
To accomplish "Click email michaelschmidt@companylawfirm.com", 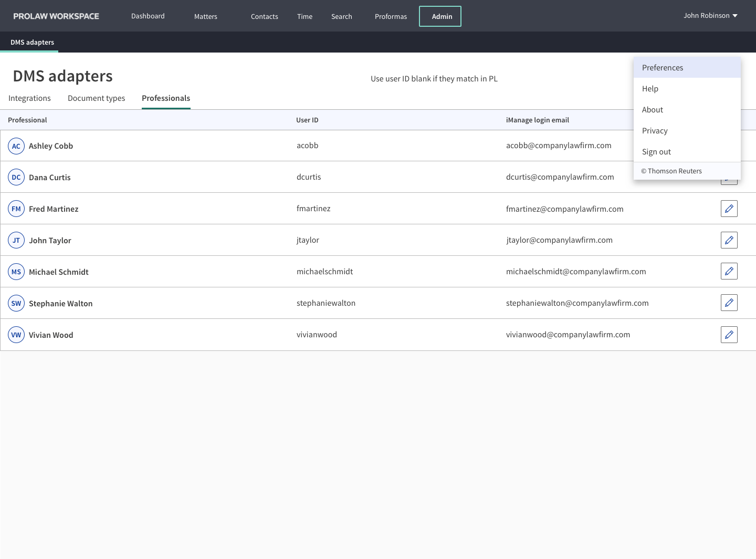I will click(x=576, y=272).
